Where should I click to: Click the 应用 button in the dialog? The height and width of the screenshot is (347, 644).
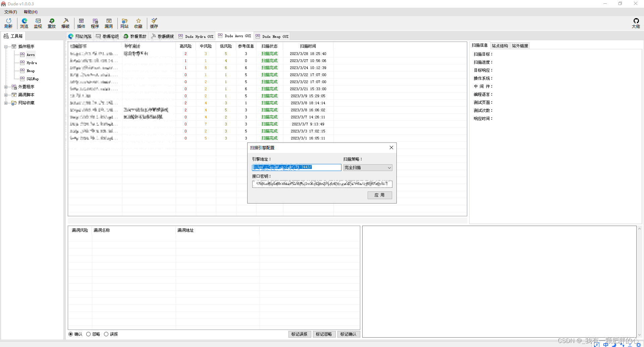click(x=380, y=195)
